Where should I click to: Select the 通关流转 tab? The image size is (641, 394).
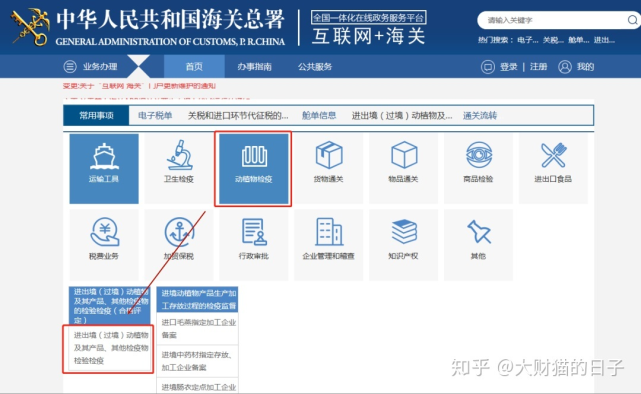point(480,115)
